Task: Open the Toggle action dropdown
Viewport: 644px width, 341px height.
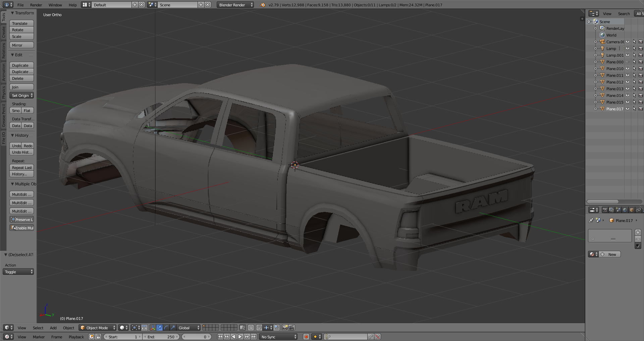Action: tap(18, 272)
